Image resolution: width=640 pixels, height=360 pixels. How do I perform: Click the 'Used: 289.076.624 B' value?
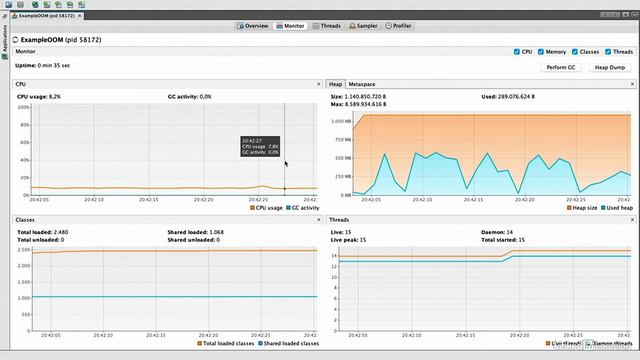(508, 97)
